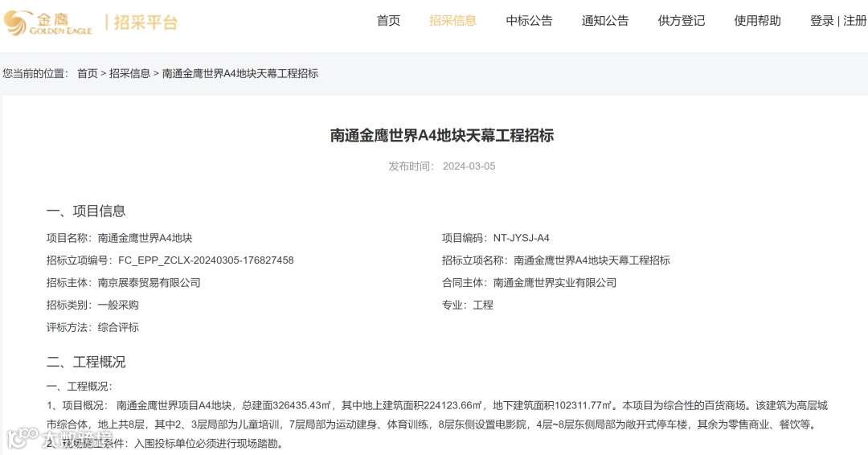The image size is (868, 455).
Task: Click 招标主体 value 南京展泰贸易有限公司
Action: [149, 283]
